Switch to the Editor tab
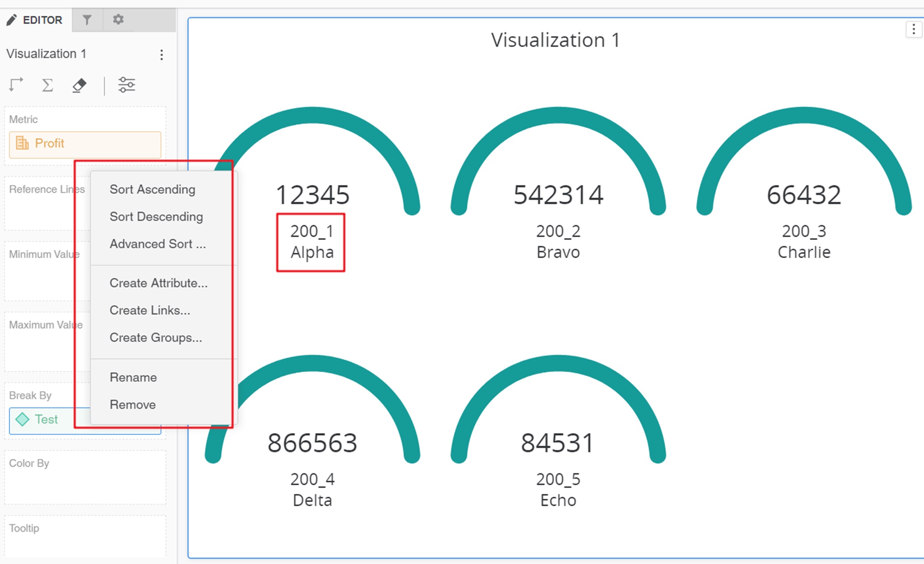 click(35, 20)
